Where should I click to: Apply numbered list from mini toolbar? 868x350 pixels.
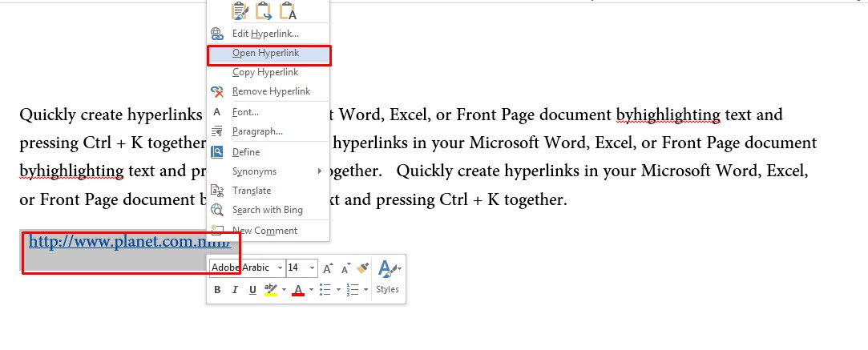pyautogui.click(x=352, y=290)
